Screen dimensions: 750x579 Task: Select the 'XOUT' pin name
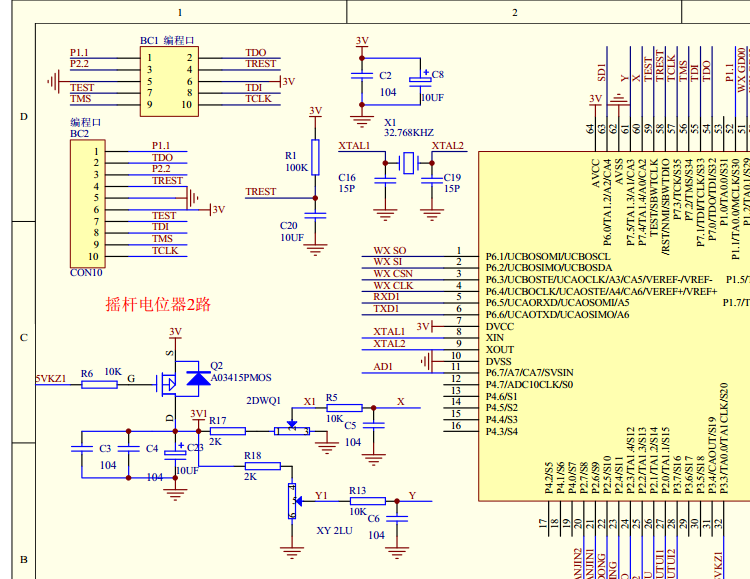pos(500,349)
